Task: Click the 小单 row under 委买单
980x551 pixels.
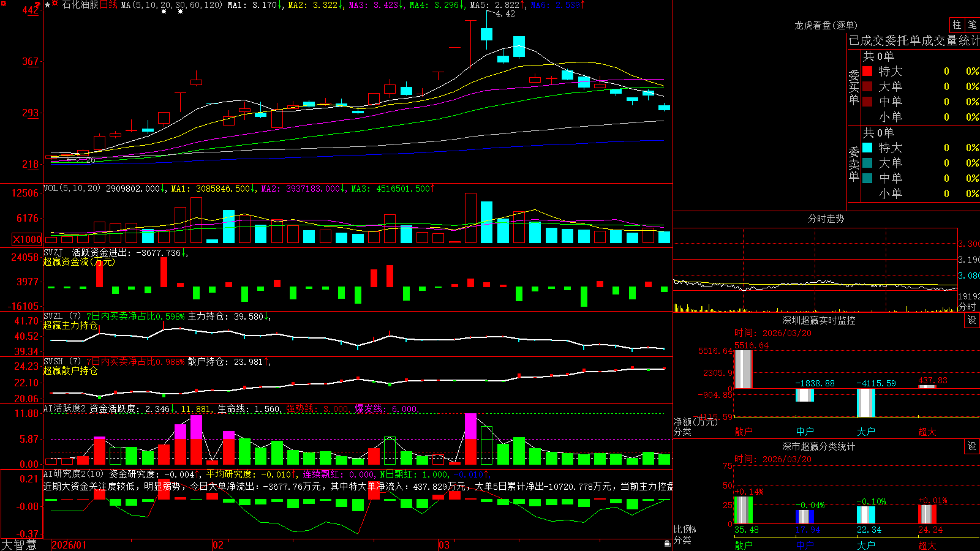Action: 920,117
